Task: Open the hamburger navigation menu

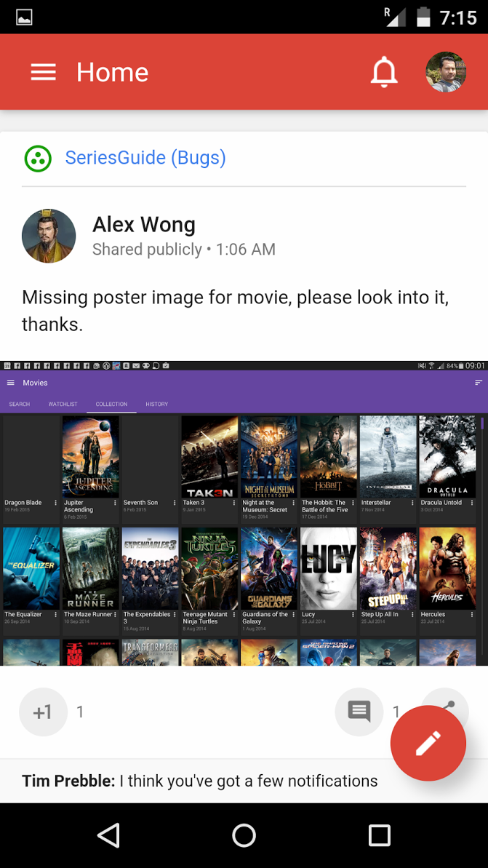Action: [x=43, y=72]
